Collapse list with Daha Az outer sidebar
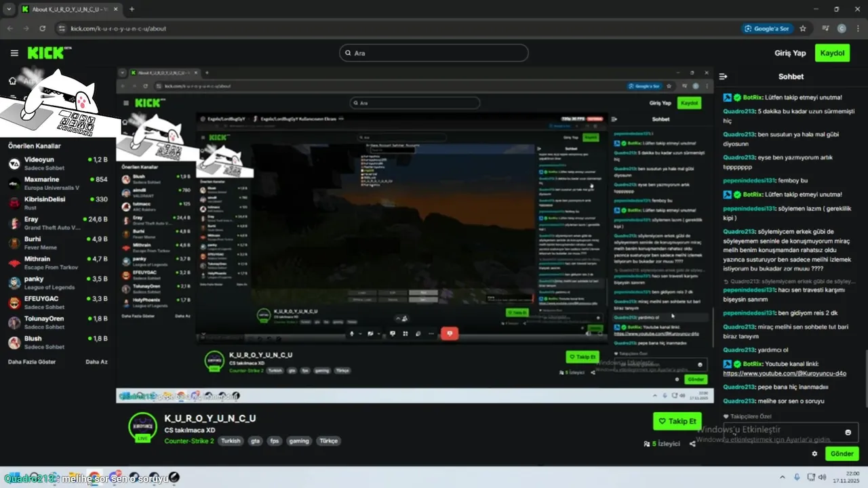Viewport: 868px width, 488px height. (96, 362)
